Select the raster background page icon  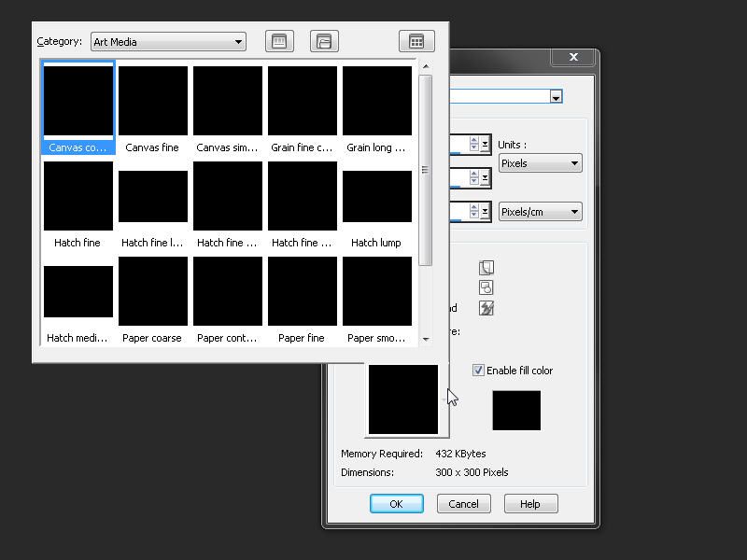coord(486,268)
